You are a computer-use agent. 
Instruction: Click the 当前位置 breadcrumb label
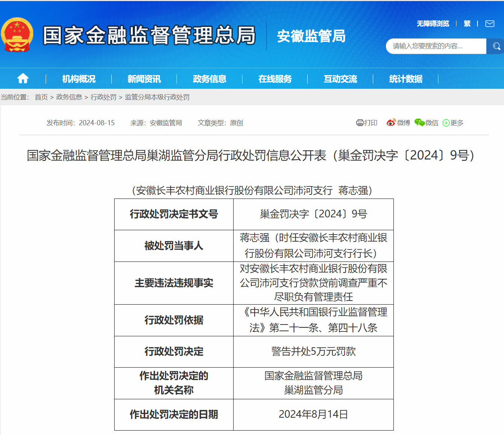tap(15, 97)
